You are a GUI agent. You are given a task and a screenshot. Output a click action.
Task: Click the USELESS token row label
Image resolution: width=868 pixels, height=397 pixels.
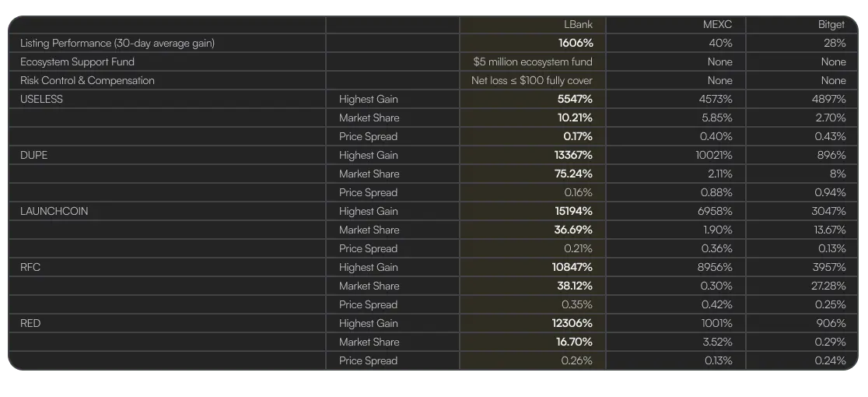41,99
